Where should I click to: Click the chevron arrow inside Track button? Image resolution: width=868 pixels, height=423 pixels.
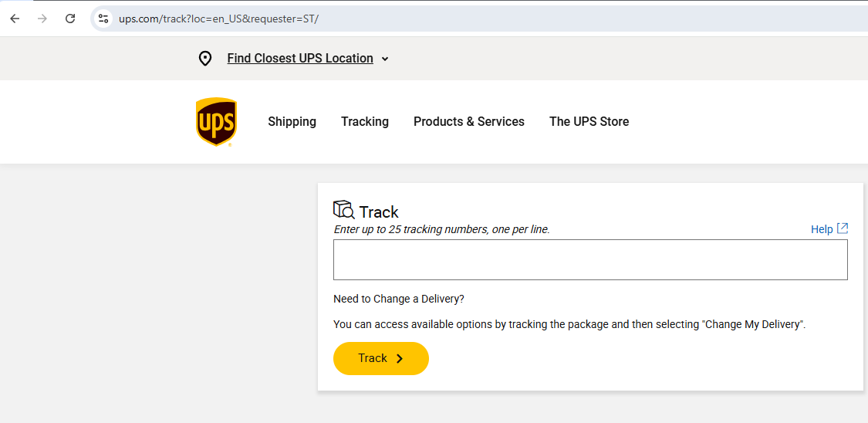(400, 358)
